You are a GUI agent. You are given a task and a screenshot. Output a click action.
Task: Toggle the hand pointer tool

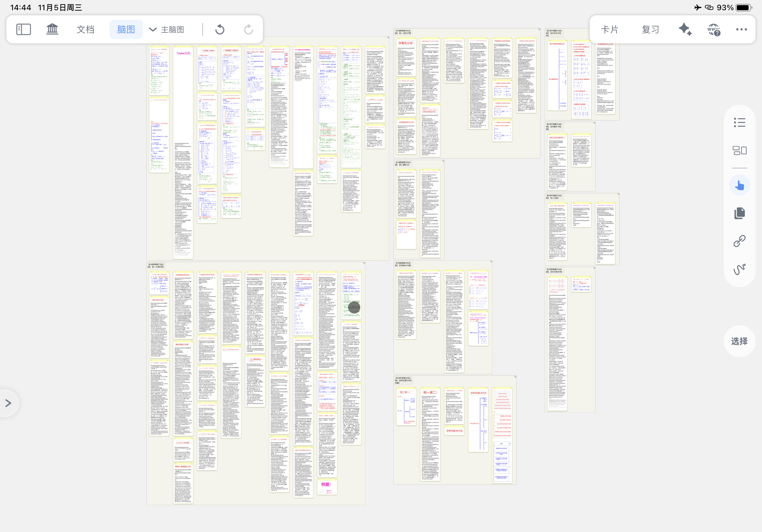coord(739,185)
